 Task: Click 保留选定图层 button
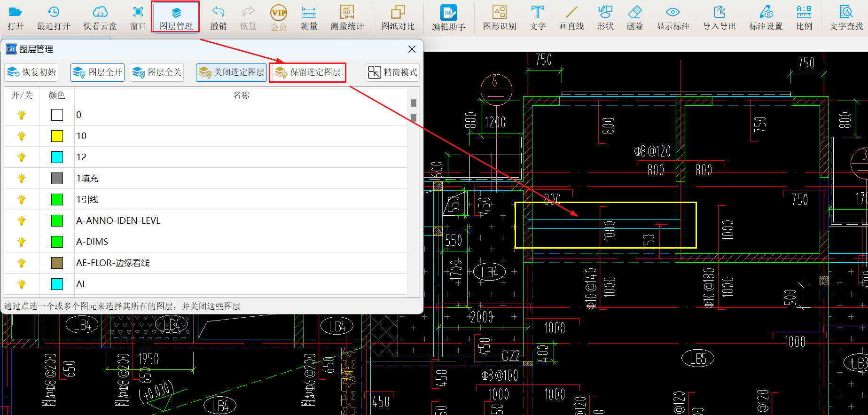[x=308, y=72]
